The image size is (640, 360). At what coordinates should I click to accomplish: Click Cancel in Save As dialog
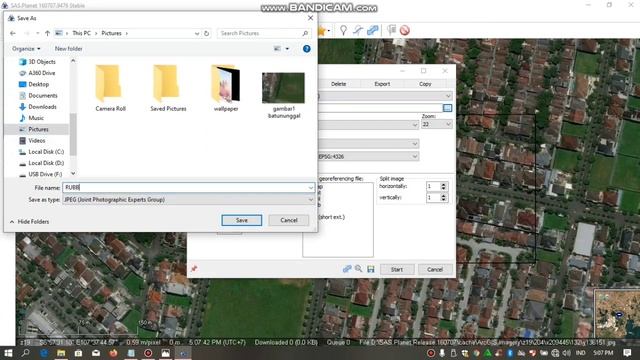[289, 220]
